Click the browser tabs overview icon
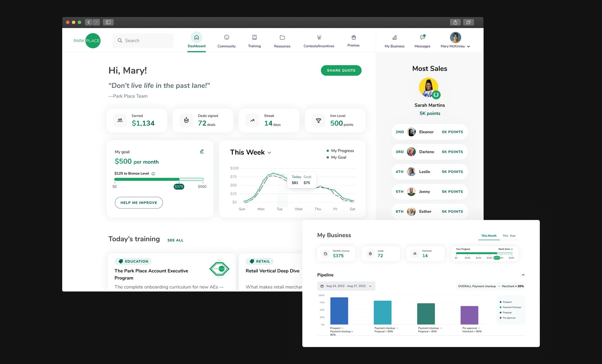602x364 pixels. [468, 22]
